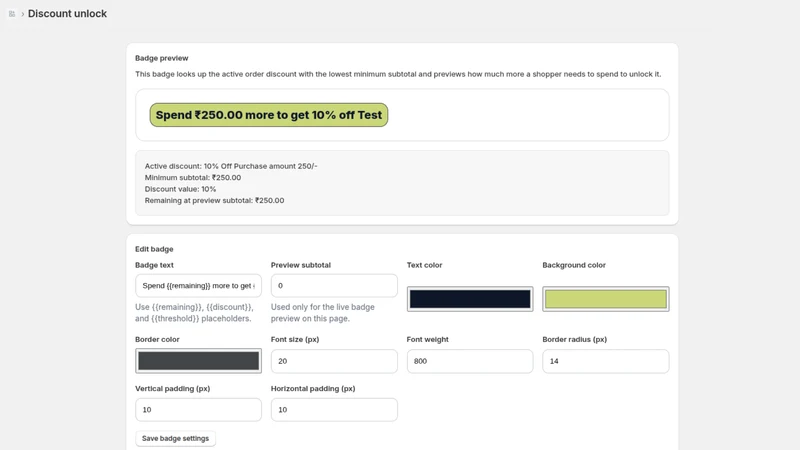800x450 pixels.
Task: Click the app home icon in the breadcrumb
Action: coord(12,14)
